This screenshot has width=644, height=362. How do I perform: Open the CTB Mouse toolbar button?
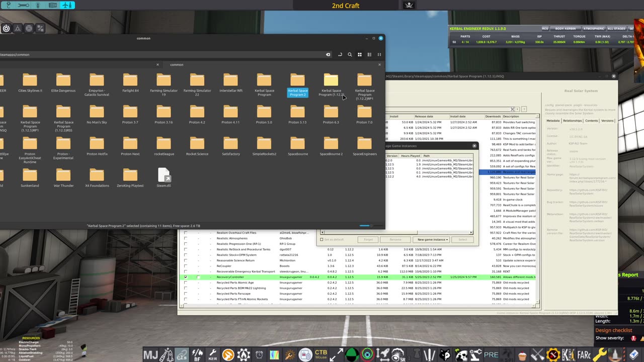pos(321,355)
